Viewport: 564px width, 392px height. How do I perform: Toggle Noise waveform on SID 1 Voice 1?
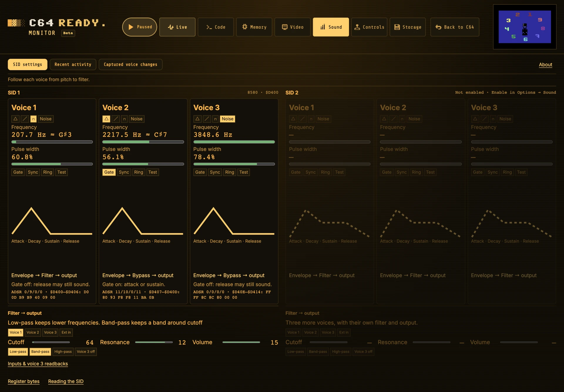(46, 119)
